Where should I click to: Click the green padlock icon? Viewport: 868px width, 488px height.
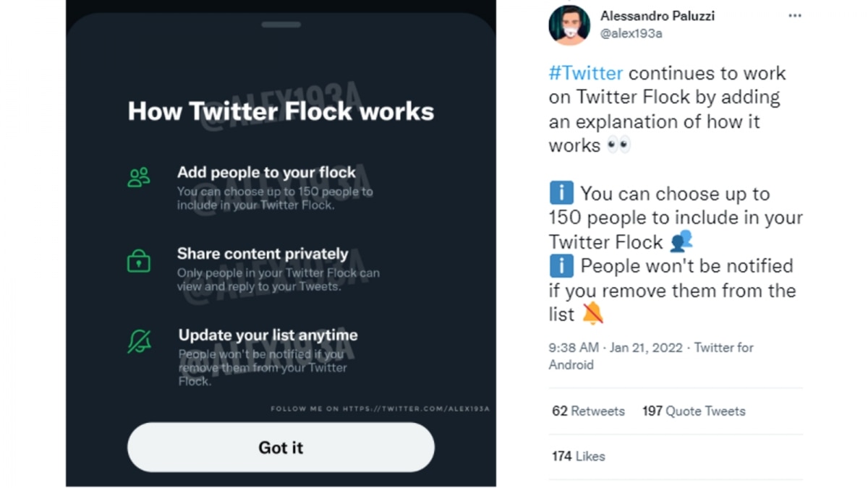click(138, 261)
